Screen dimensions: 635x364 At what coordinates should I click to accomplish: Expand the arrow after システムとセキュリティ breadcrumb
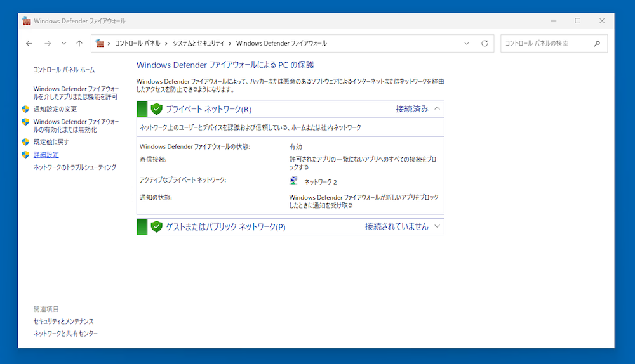click(x=230, y=43)
